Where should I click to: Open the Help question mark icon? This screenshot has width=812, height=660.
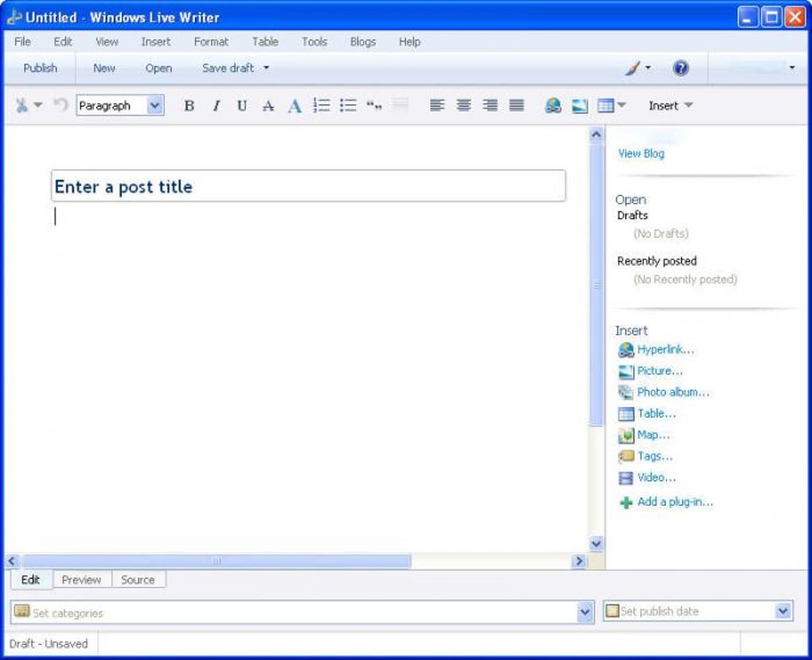pyautogui.click(x=681, y=68)
